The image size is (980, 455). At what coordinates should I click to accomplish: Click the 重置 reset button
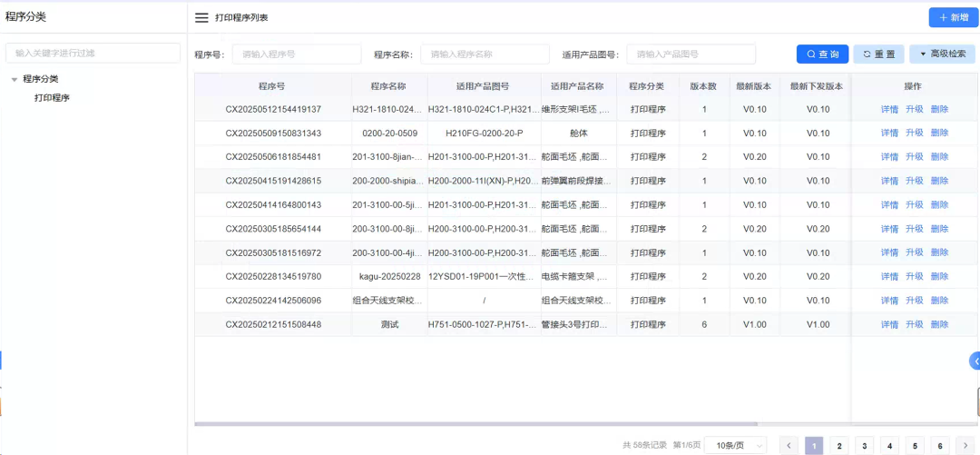[878, 54]
